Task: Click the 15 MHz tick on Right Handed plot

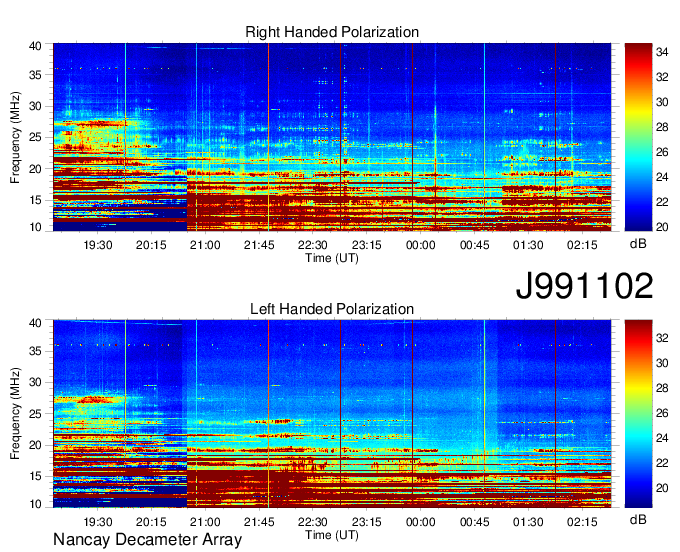Action: (35, 200)
